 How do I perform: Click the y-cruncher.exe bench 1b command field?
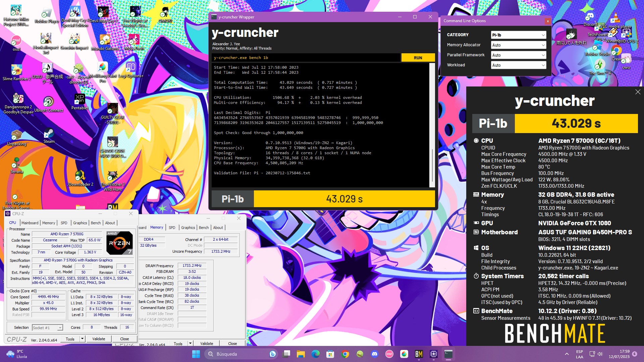coord(306,58)
